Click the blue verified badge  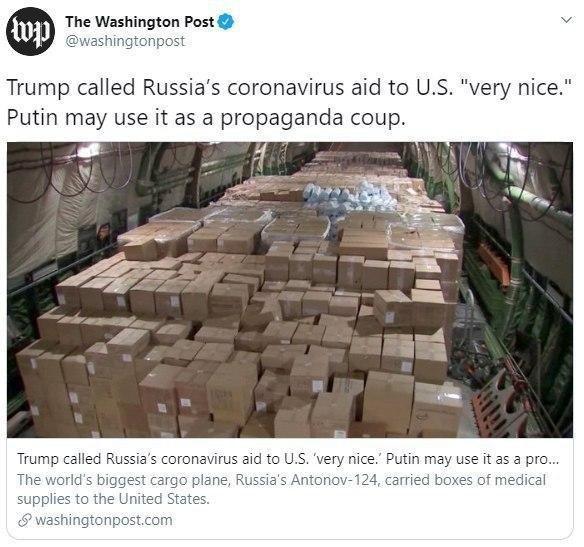(226, 22)
